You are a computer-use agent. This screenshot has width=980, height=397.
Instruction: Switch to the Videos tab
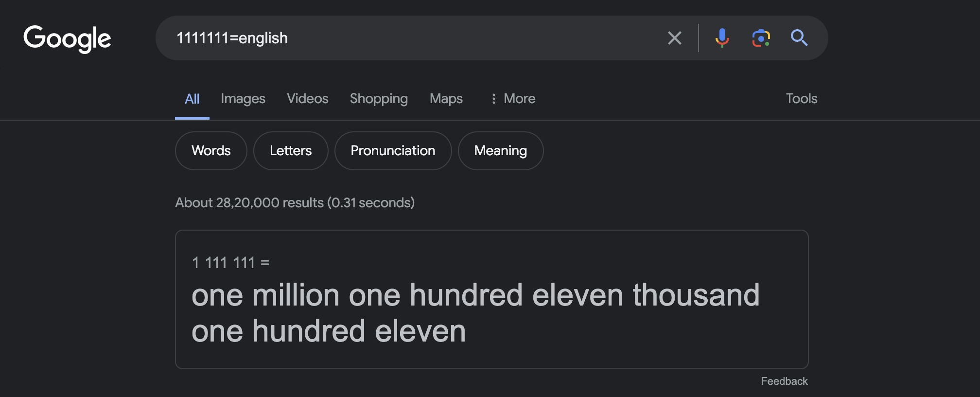point(308,99)
